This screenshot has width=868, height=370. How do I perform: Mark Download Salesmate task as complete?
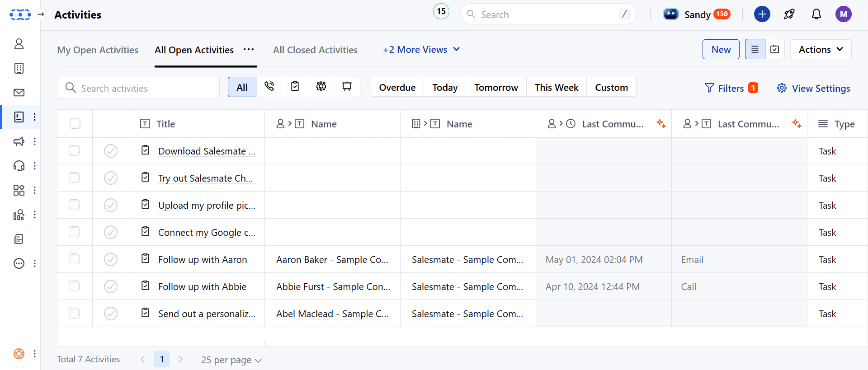(x=111, y=151)
